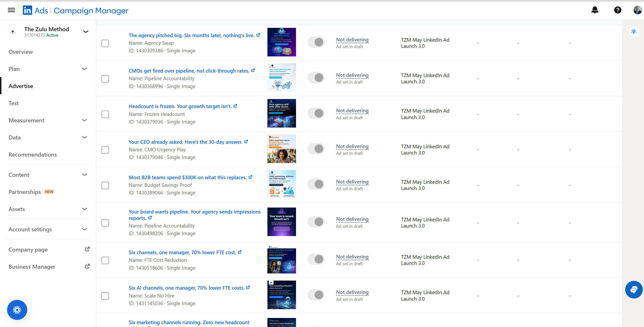Select checkbox for FTE Cost Reduction ad

point(105,260)
